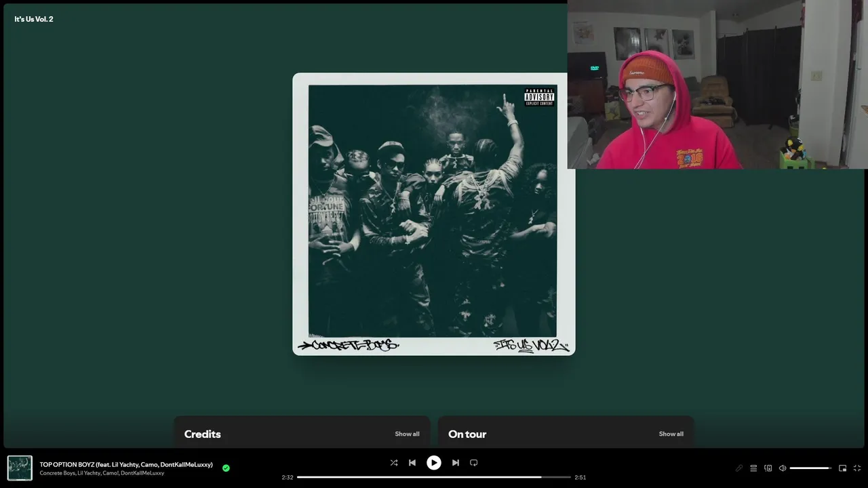Resume playback with the play button

coord(434,463)
